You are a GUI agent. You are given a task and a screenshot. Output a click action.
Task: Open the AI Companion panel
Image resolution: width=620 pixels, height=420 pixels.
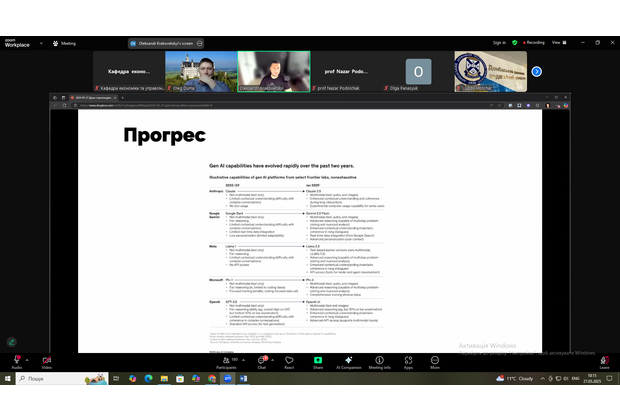tap(349, 360)
